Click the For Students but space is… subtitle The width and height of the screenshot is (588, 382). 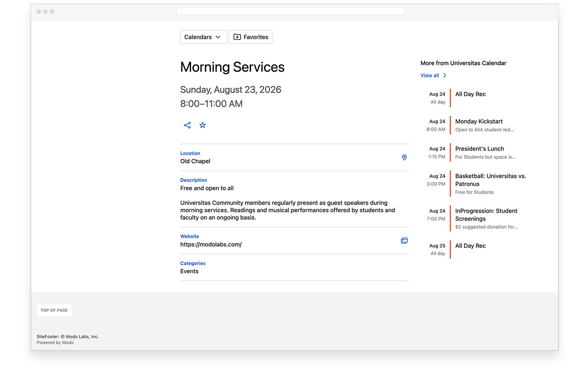[485, 157]
